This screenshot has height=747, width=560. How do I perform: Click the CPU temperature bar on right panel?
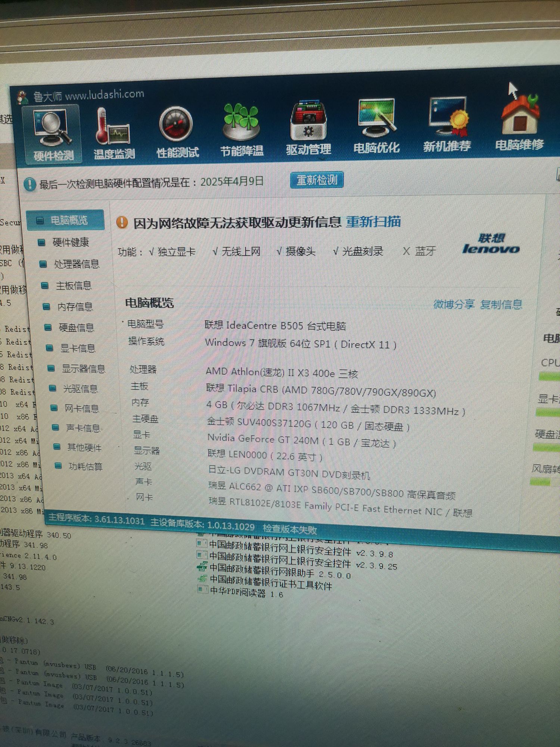[549, 376]
